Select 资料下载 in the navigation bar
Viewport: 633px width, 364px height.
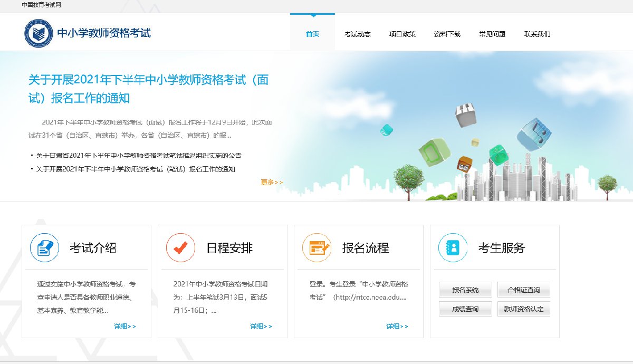447,34
